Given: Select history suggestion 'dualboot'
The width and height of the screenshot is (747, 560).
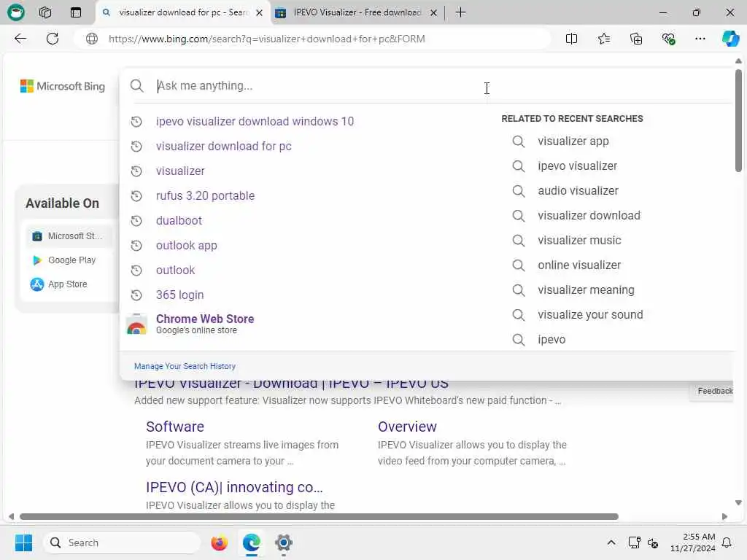Looking at the screenshot, I should [179, 220].
